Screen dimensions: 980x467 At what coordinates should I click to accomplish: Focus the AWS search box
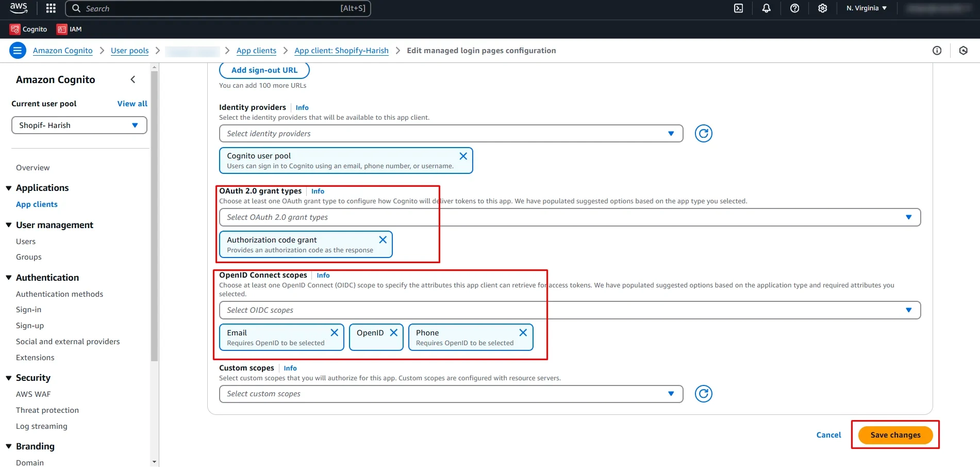(x=218, y=8)
